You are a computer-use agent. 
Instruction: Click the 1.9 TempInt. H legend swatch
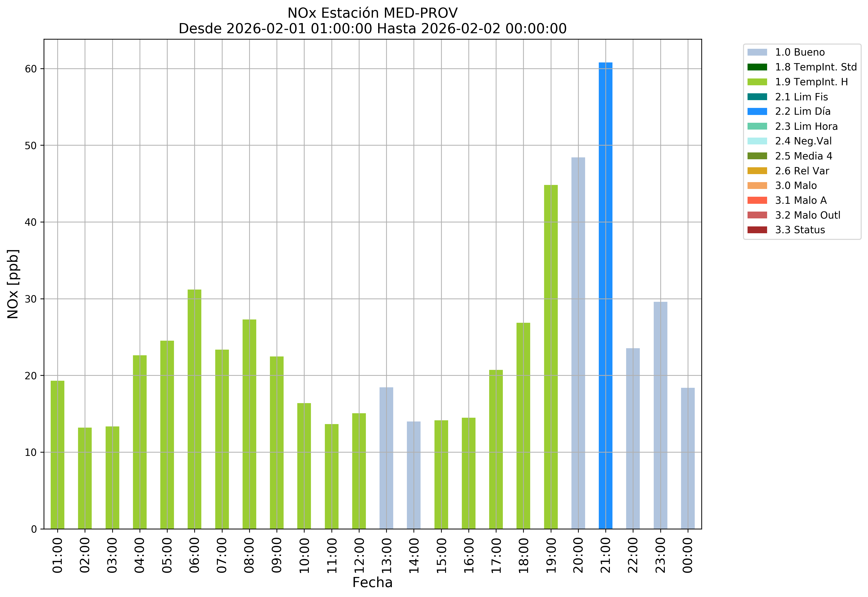click(757, 82)
